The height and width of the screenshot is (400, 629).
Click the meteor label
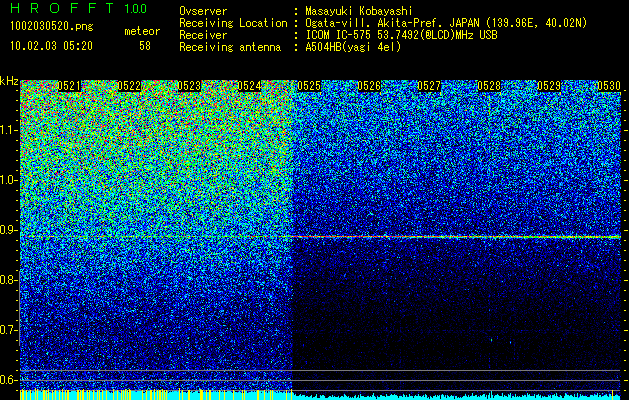pyautogui.click(x=142, y=31)
